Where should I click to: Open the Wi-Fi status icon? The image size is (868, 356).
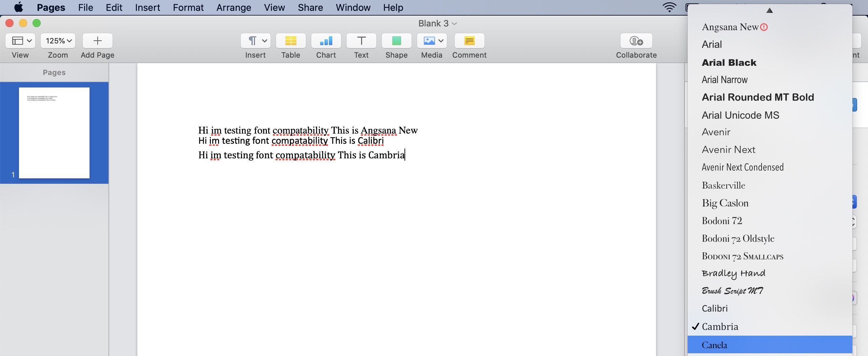669,7
